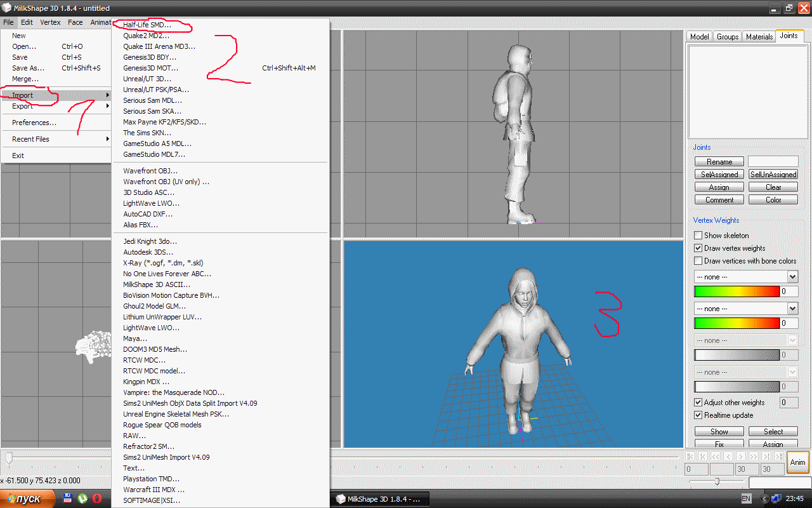
Task: Click the MilkShape title bar app icon
Action: point(7,8)
